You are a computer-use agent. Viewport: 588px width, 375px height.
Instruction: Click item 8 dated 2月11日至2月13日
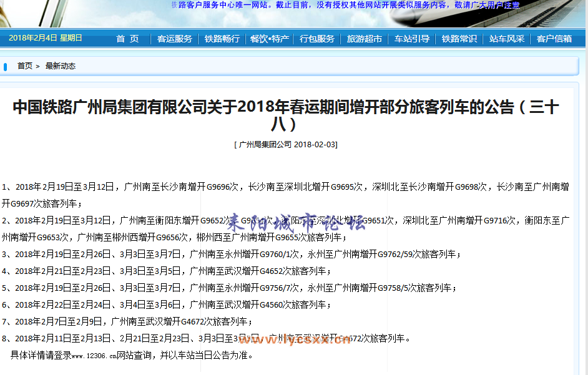pos(206,339)
